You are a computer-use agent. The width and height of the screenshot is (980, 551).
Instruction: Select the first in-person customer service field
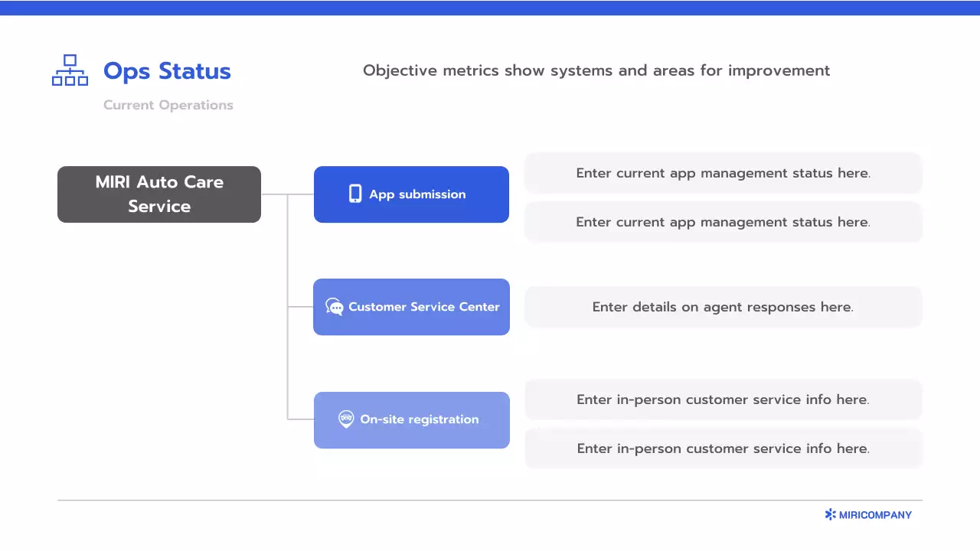click(723, 399)
